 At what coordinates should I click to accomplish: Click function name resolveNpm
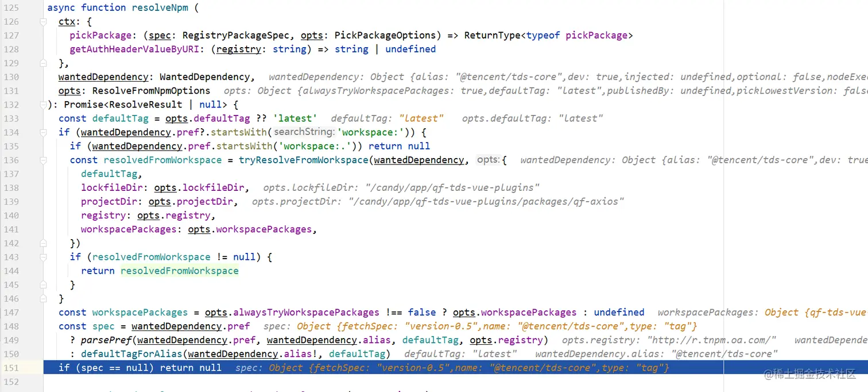(160, 7)
